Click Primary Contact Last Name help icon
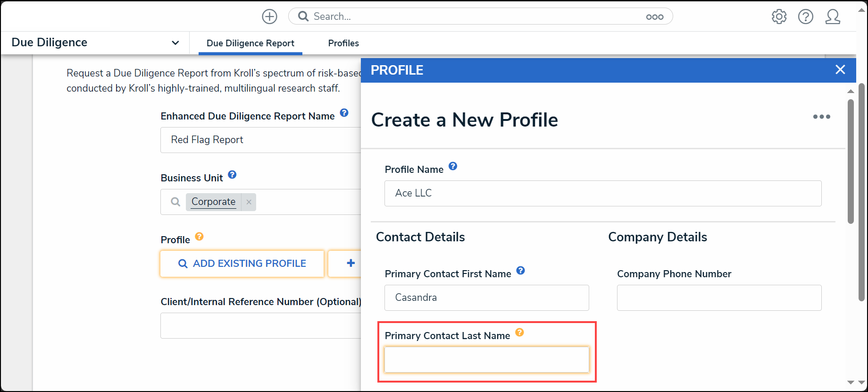This screenshot has width=868, height=392. (519, 332)
